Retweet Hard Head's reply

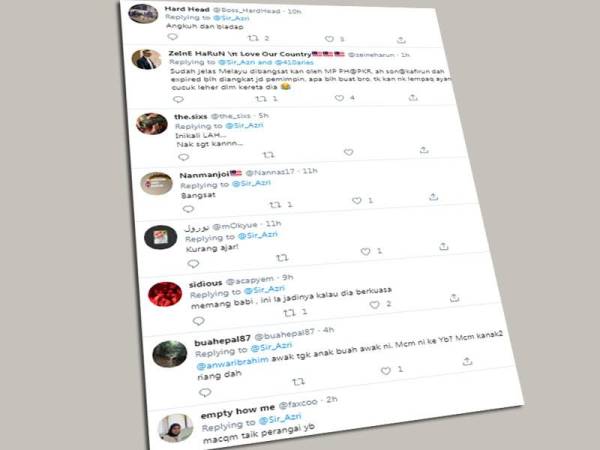point(253,38)
